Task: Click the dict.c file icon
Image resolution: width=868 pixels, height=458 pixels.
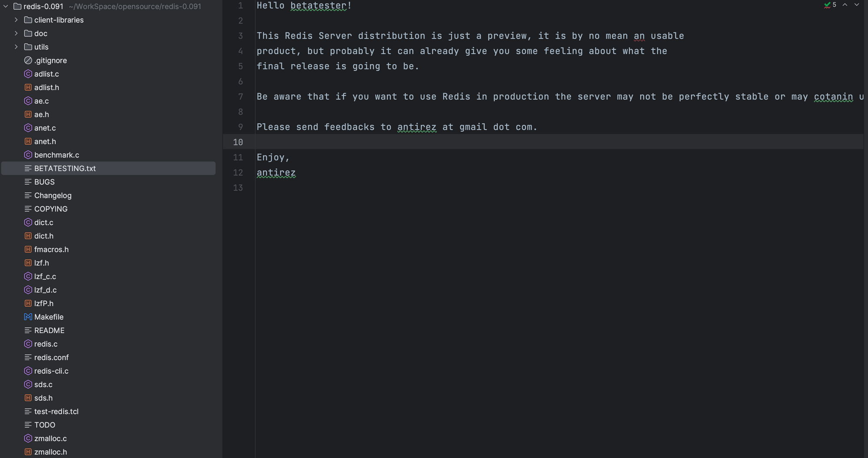Action: [x=28, y=222]
